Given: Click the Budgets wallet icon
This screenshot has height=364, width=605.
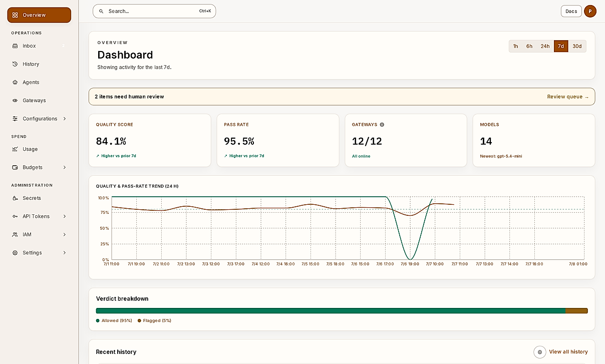Looking at the screenshot, I should pos(15,167).
